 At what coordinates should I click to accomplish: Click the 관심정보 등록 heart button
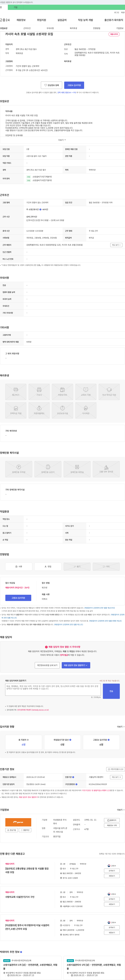(x=51, y=85)
